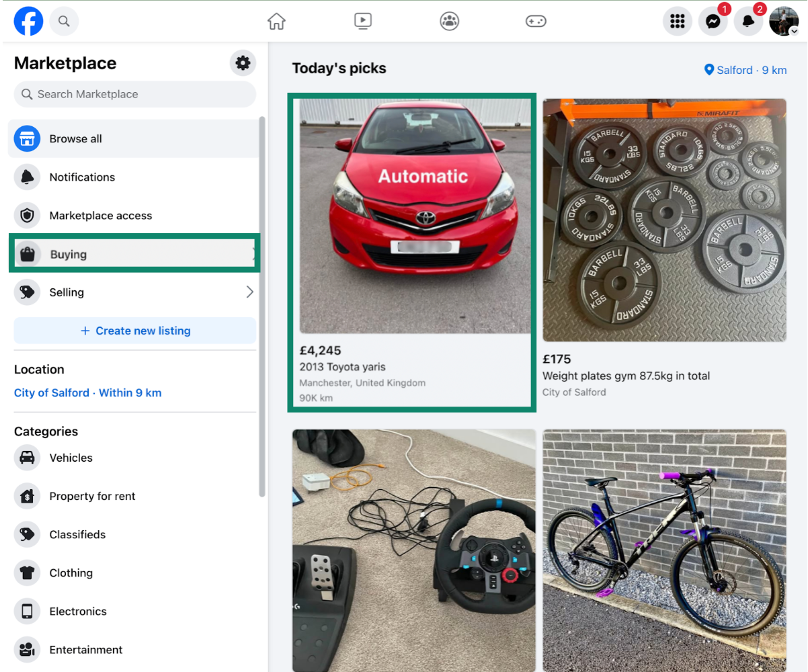Browse the Clothing category
The image size is (808, 672).
(x=71, y=573)
